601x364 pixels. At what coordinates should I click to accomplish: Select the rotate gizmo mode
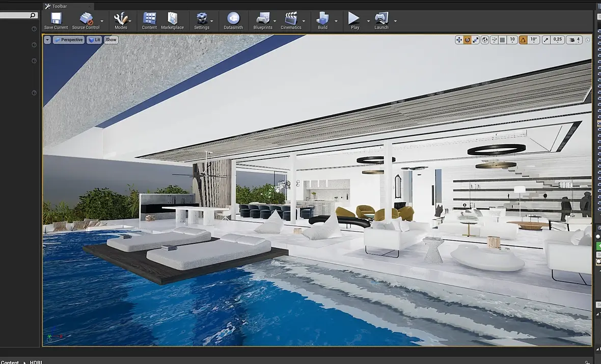click(467, 40)
